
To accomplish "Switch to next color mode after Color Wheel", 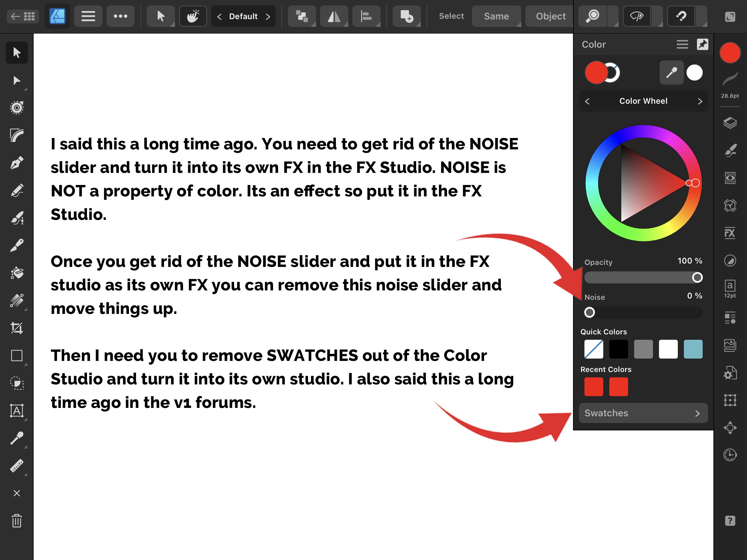I will pos(700,101).
